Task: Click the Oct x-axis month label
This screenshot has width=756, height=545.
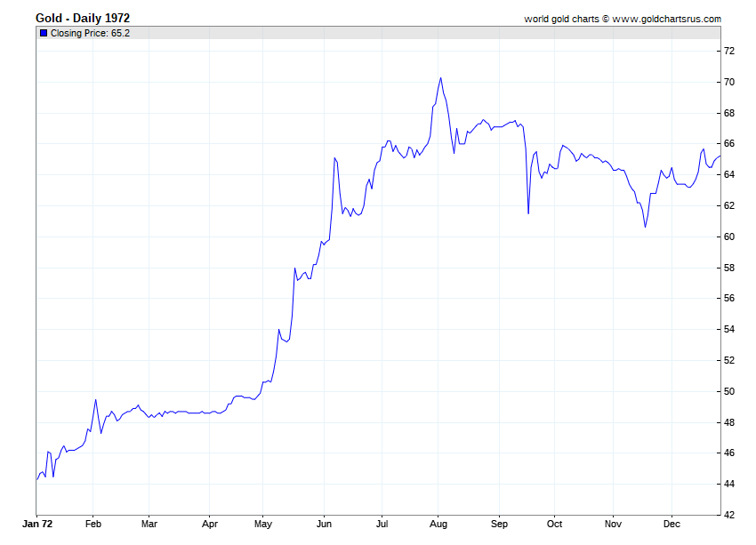Action: pyautogui.click(x=554, y=525)
